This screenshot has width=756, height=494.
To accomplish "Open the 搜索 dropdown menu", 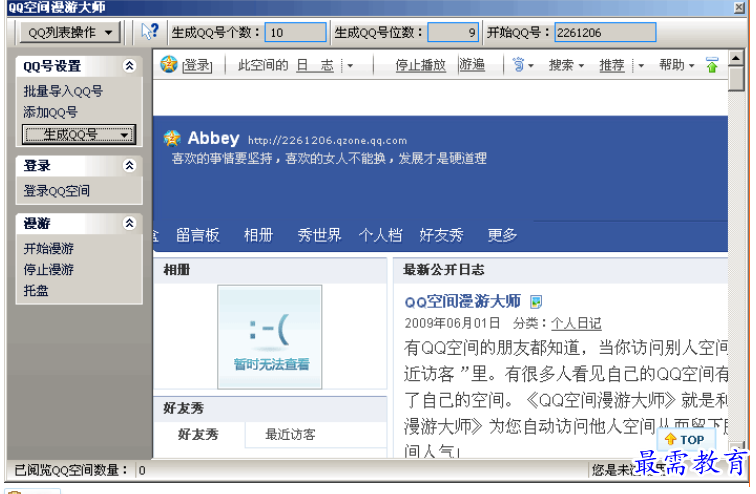I will click(x=566, y=65).
